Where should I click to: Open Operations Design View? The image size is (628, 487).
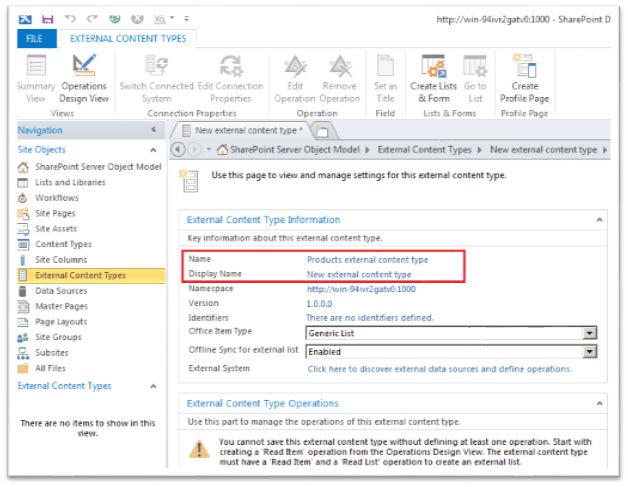click(x=84, y=79)
